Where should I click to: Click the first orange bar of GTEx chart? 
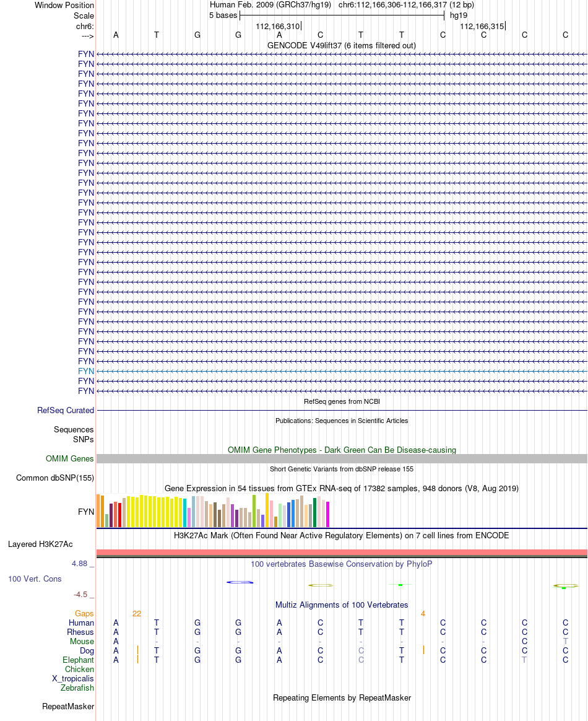click(98, 511)
